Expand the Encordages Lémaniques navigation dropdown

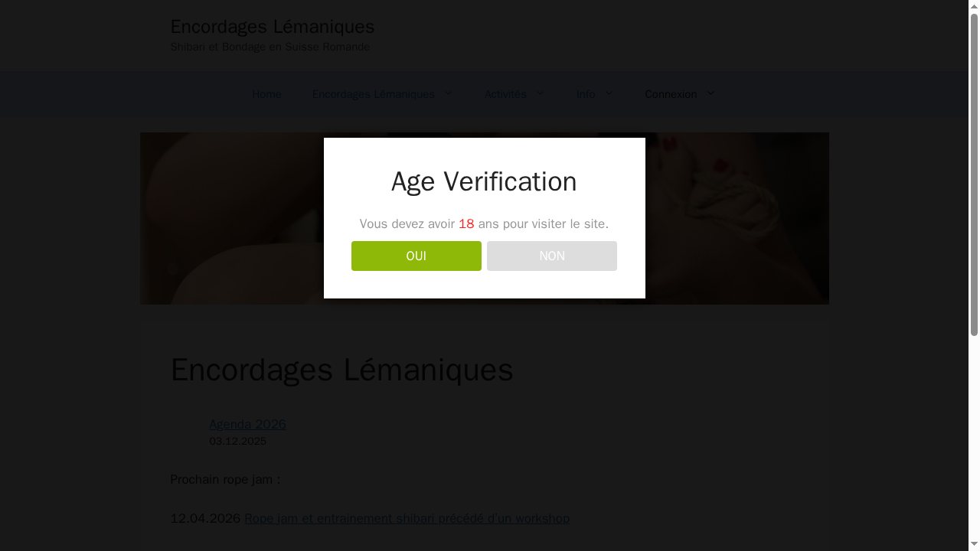click(373, 94)
